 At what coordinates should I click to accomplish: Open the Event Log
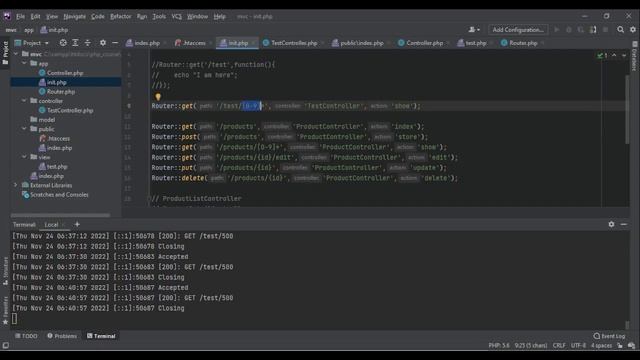pos(609,336)
